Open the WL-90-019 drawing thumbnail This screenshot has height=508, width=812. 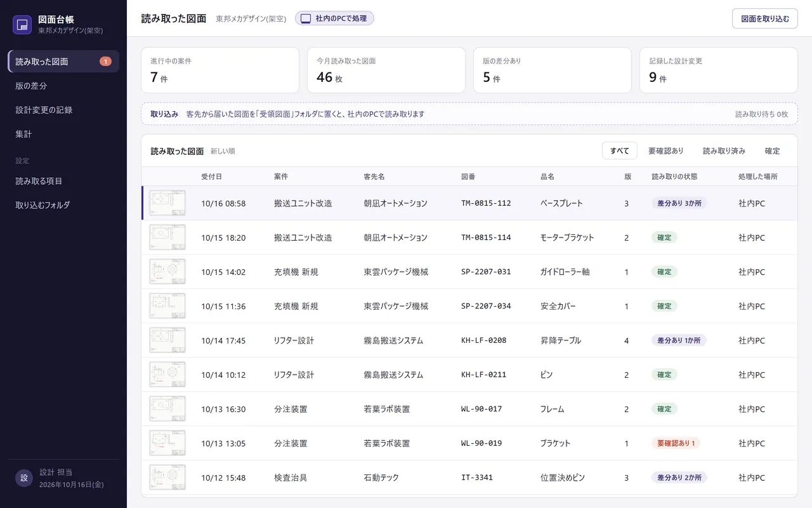(167, 443)
